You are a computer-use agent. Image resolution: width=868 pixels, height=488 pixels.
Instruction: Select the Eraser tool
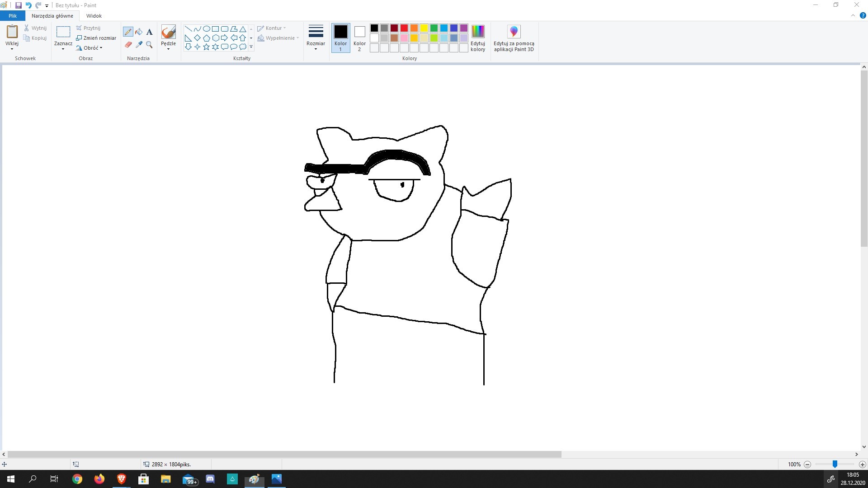pos(128,44)
